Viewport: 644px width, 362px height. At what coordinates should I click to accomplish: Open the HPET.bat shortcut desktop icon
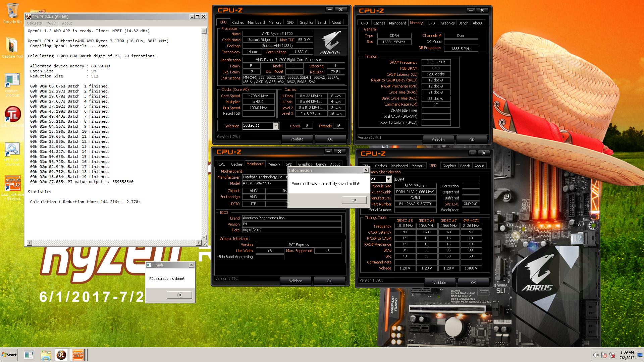pos(12,154)
